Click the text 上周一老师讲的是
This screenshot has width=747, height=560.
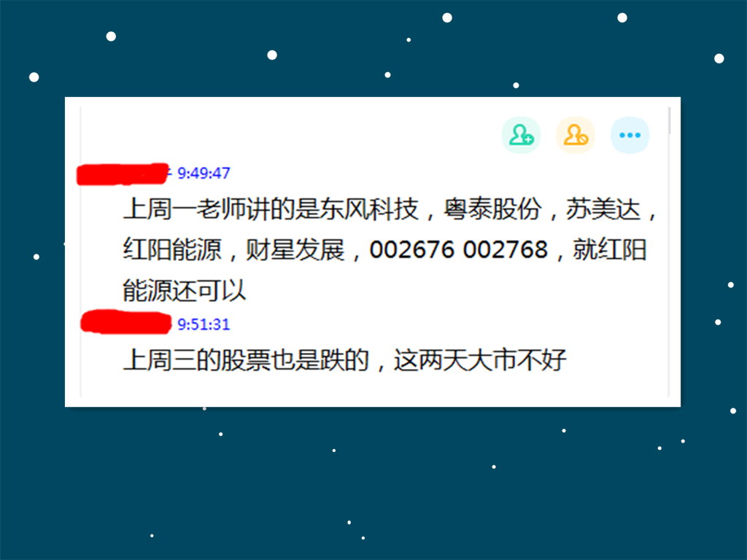222,209
